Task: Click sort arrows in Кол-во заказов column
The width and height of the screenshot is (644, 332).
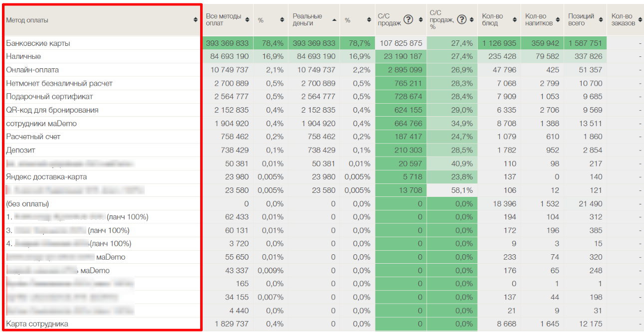Action: coord(640,20)
